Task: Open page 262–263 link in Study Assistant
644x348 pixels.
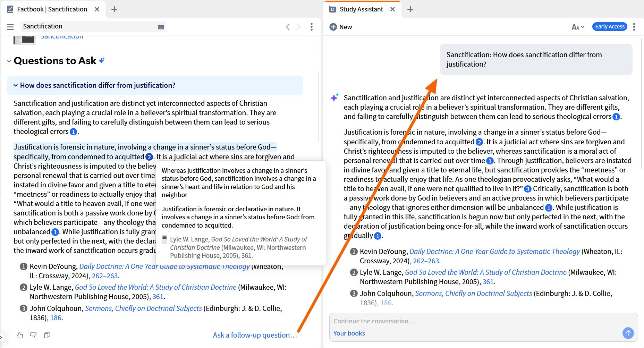Action: pyautogui.click(x=426, y=261)
